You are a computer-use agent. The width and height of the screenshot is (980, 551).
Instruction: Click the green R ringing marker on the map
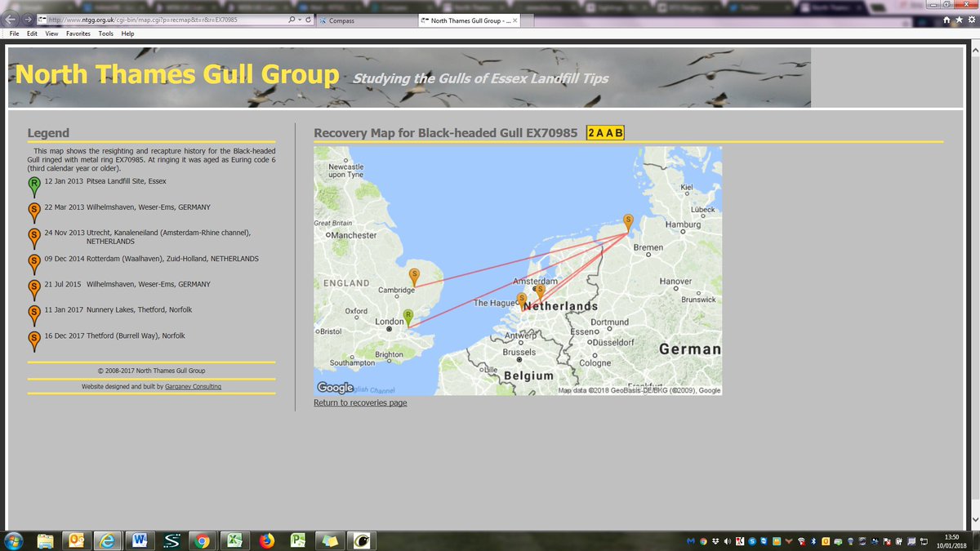[x=407, y=313]
